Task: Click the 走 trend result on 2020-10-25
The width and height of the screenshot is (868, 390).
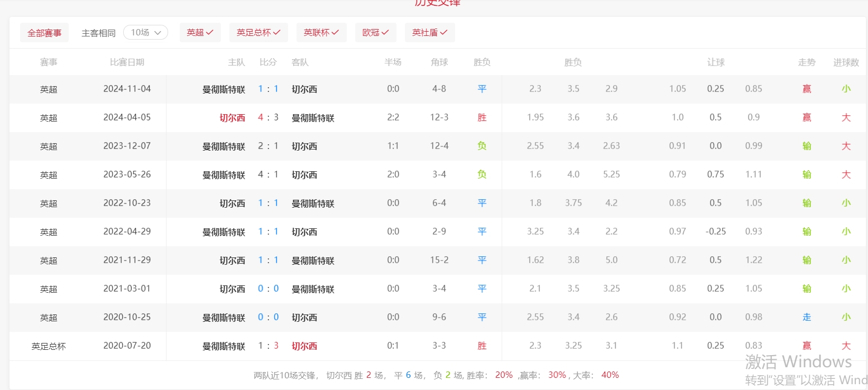Action: coord(807,317)
